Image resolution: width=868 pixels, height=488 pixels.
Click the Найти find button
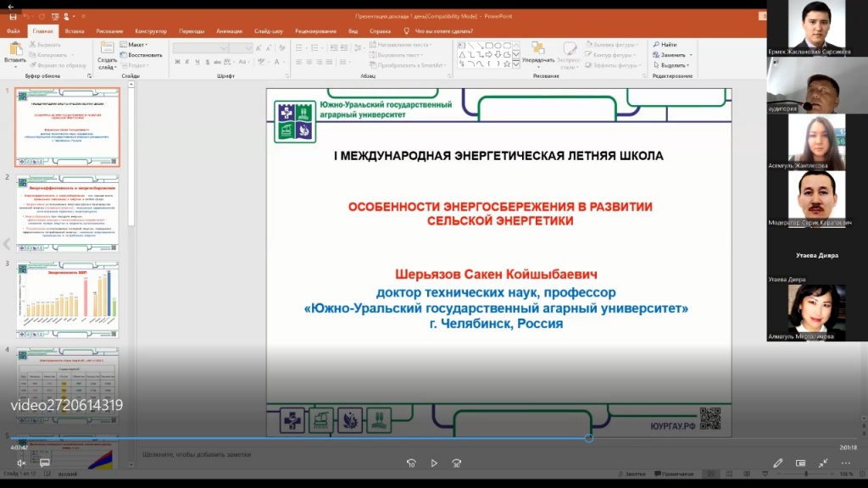click(665, 44)
